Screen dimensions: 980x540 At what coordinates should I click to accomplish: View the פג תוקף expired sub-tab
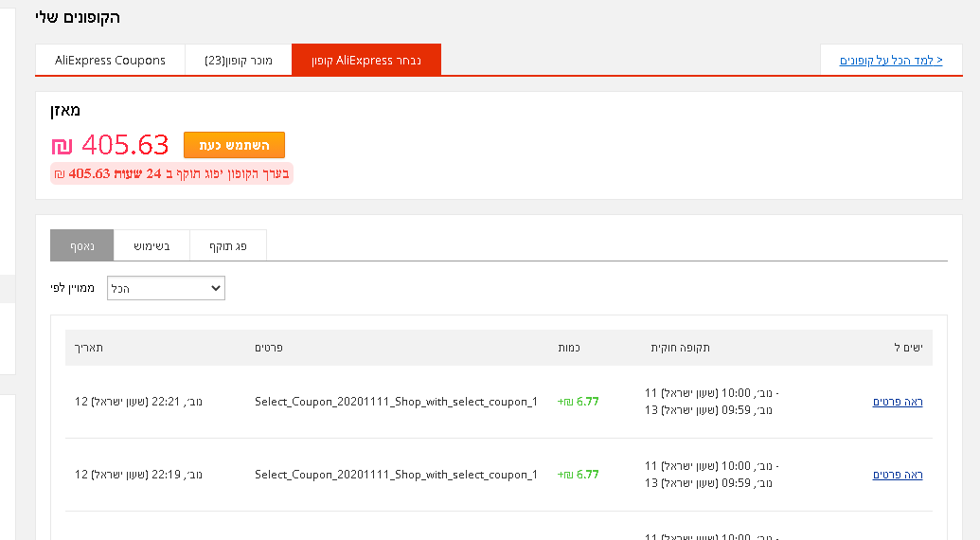pyautogui.click(x=228, y=245)
